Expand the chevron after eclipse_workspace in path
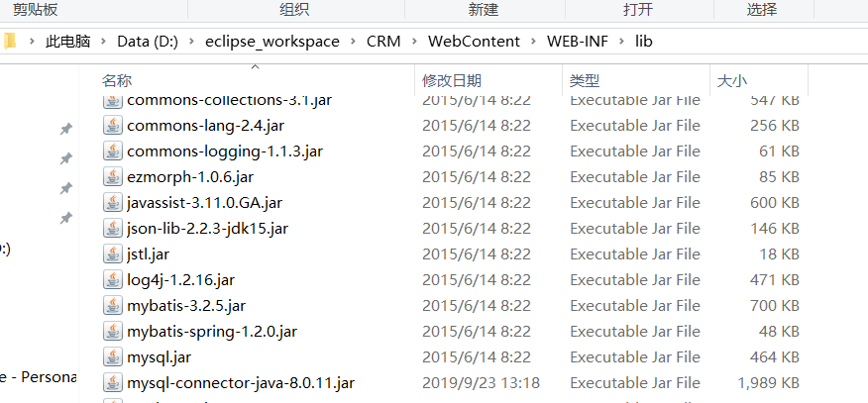The image size is (868, 403). [353, 42]
